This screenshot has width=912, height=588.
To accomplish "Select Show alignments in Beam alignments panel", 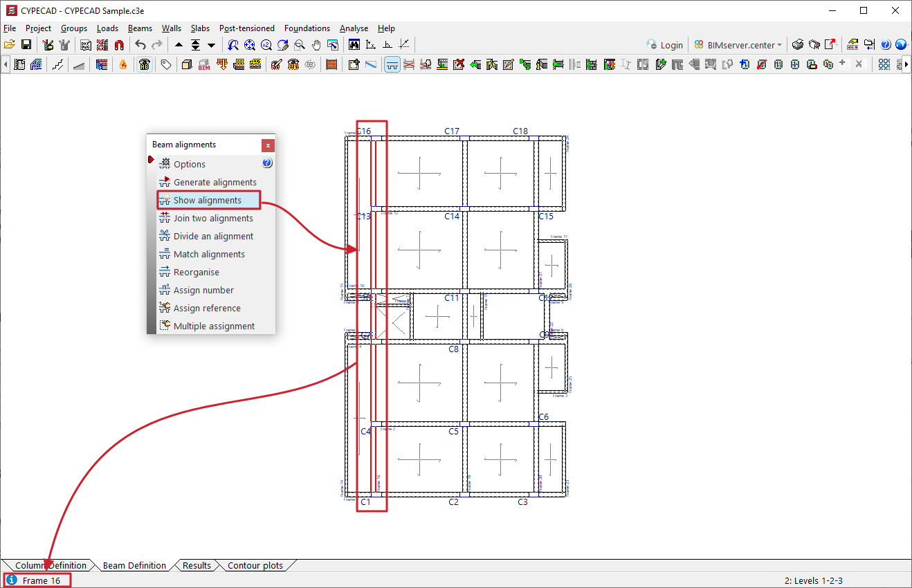I will coord(208,201).
